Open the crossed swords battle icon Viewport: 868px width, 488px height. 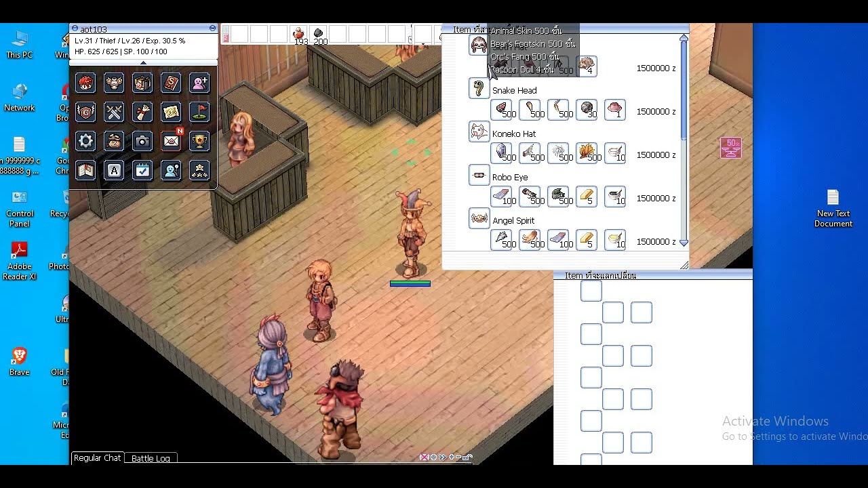(114, 112)
